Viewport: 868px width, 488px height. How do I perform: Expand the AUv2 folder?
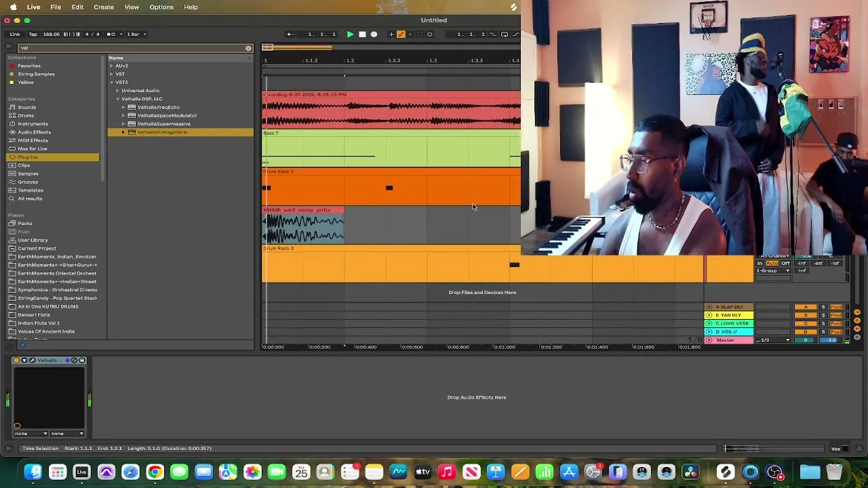(112, 66)
